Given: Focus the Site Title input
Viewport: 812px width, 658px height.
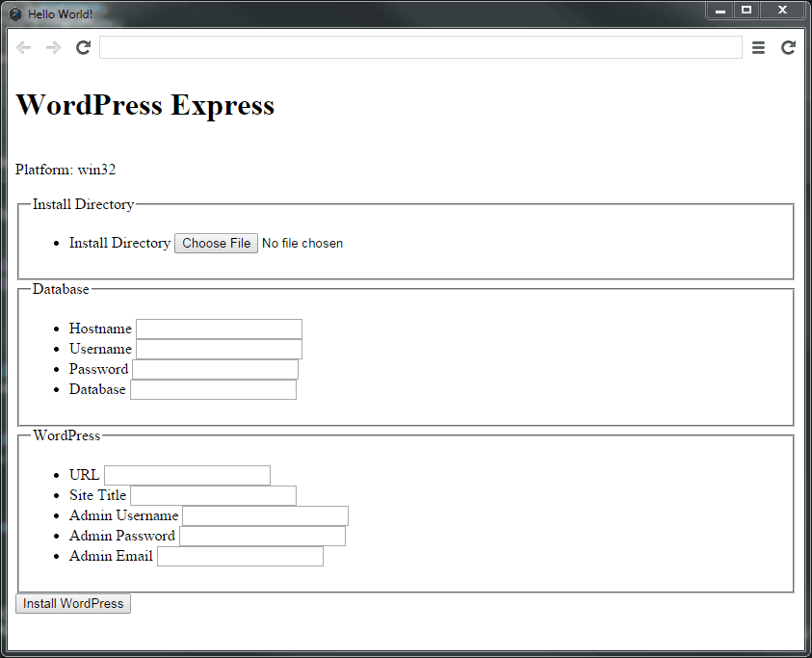Looking at the screenshot, I should (214, 496).
